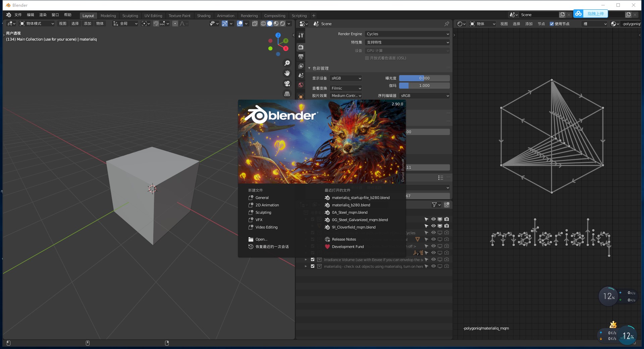The image size is (644, 349).
Task: Toggle camera view icon in viewport
Action: 287,84
